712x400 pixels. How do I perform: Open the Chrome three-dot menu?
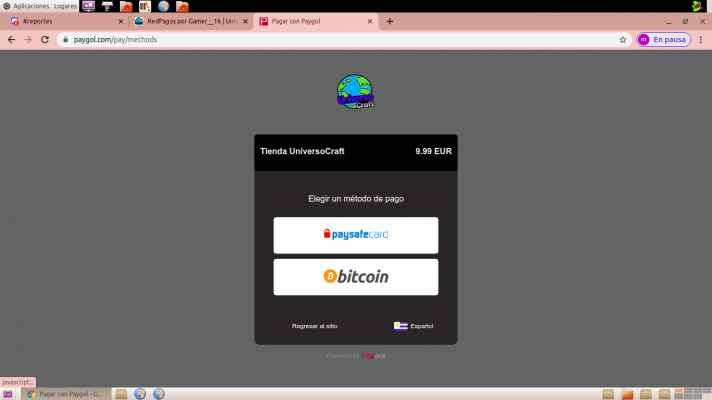tap(701, 40)
